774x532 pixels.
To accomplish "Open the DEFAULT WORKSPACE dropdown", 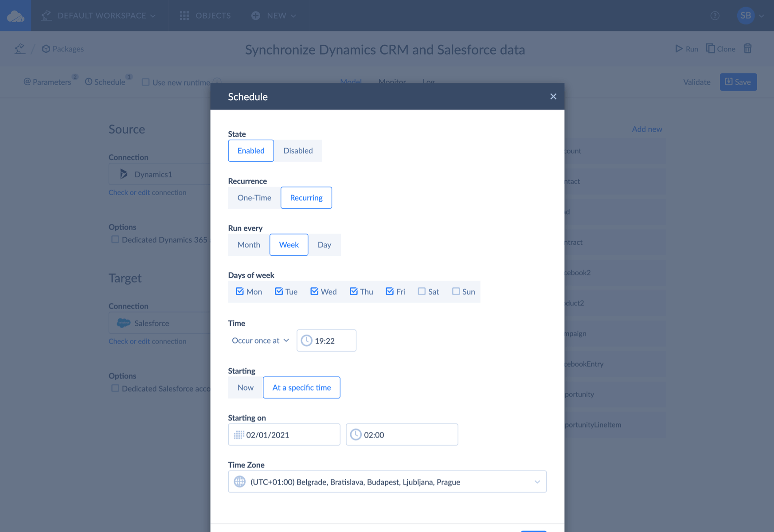I will click(x=102, y=15).
